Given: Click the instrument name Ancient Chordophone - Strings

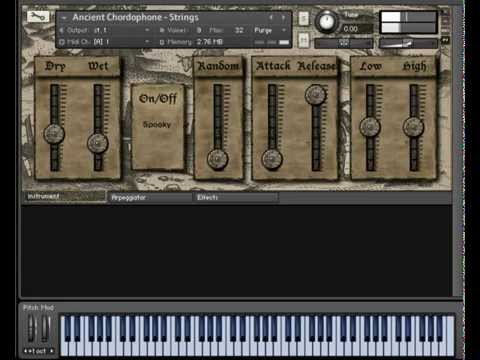Looking at the screenshot, I should click(x=136, y=17).
